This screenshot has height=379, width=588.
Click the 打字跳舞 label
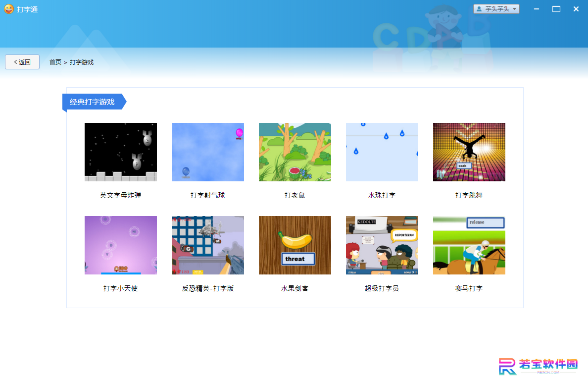(469, 195)
